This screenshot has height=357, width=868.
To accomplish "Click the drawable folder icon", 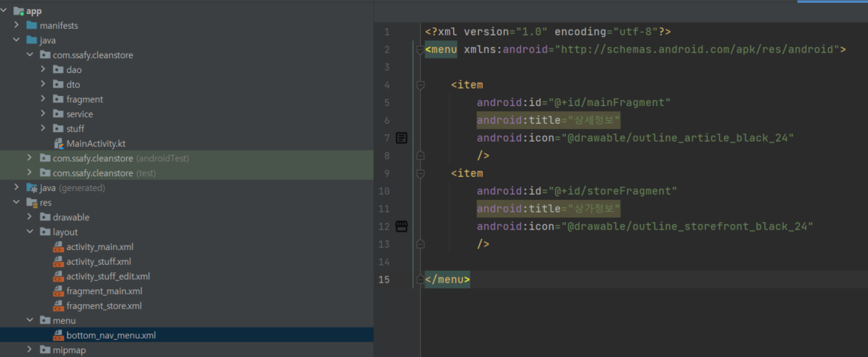I will pyautogui.click(x=45, y=218).
